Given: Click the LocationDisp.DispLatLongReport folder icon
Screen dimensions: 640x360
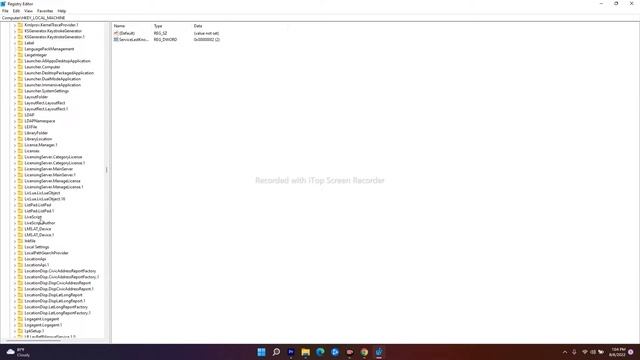Looking at the screenshot, I should pos(20,295).
